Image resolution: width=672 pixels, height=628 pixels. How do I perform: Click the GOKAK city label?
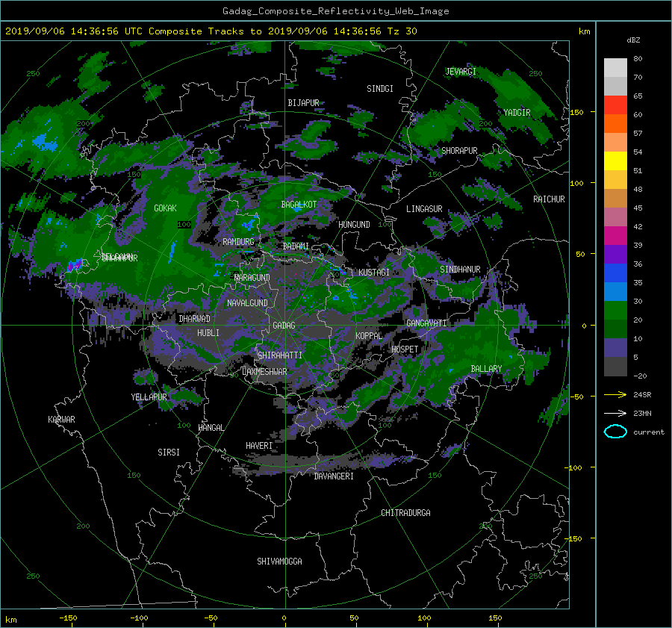click(165, 208)
